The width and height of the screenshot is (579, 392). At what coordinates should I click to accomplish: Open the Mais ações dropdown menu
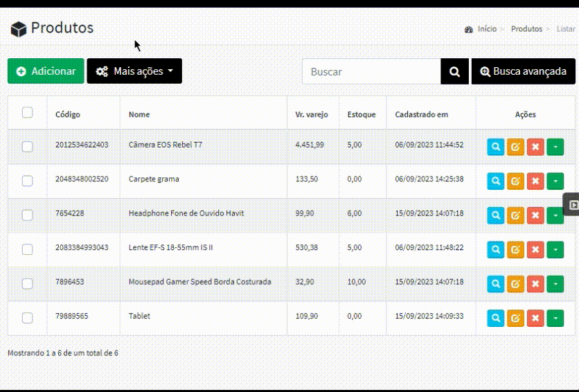point(134,71)
